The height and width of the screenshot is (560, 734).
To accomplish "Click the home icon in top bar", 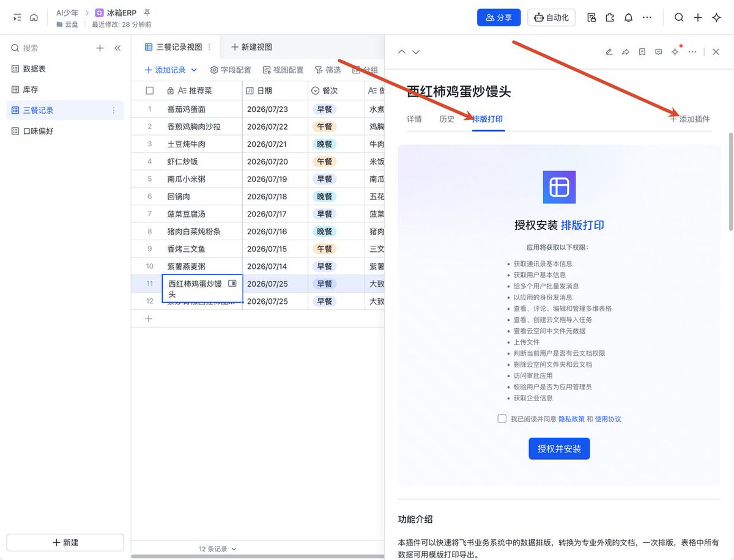I will pyautogui.click(x=34, y=18).
